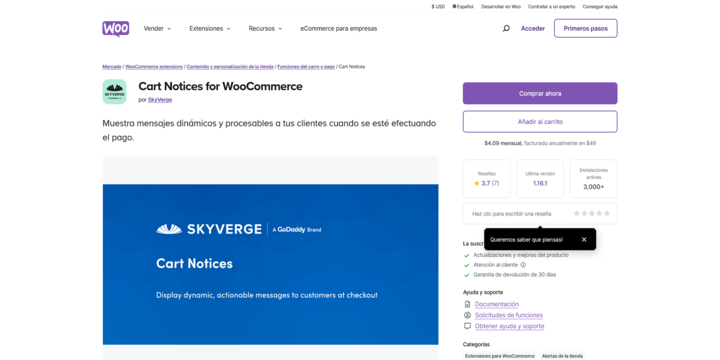Select the first review rating star
The height and width of the screenshot is (360, 720).
577,214
